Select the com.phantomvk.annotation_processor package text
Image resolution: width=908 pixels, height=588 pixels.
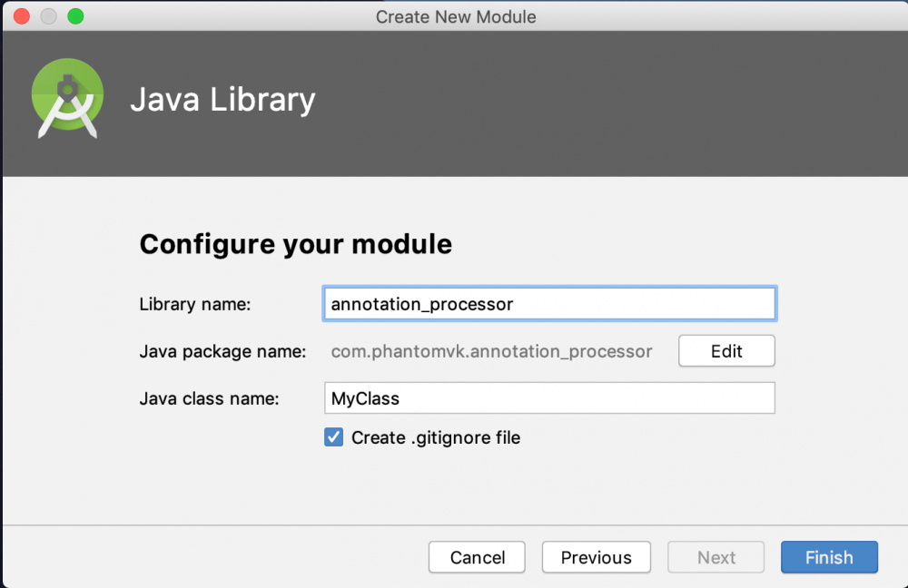491,351
